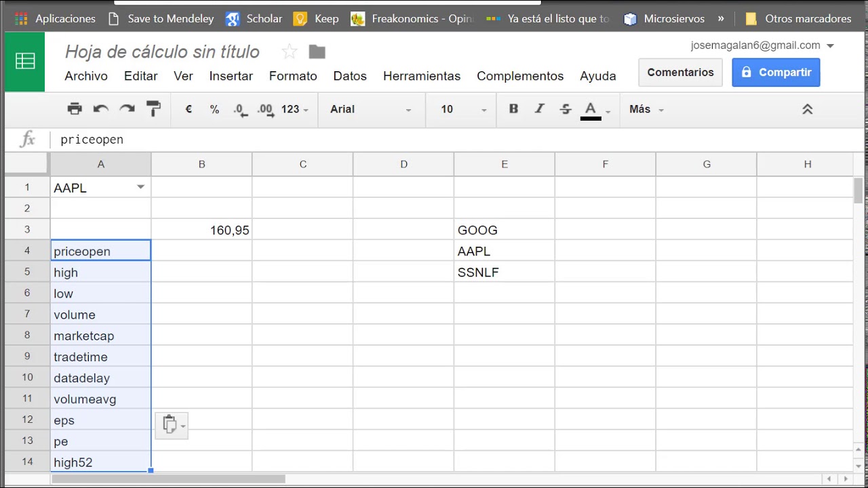Image resolution: width=868 pixels, height=488 pixels.
Task: Increase decimal places
Action: click(x=266, y=110)
